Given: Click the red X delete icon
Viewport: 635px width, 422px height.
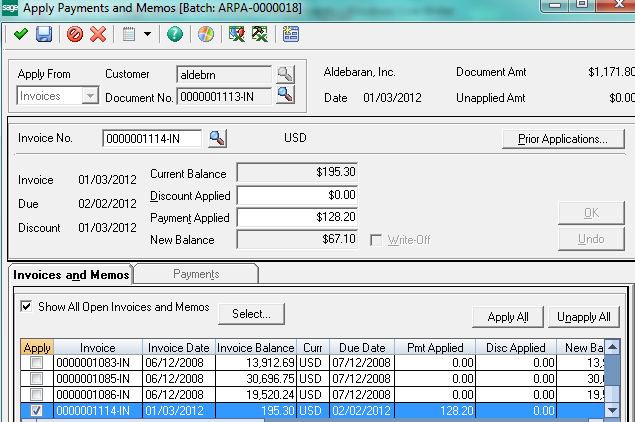Looking at the screenshot, I should (98, 35).
